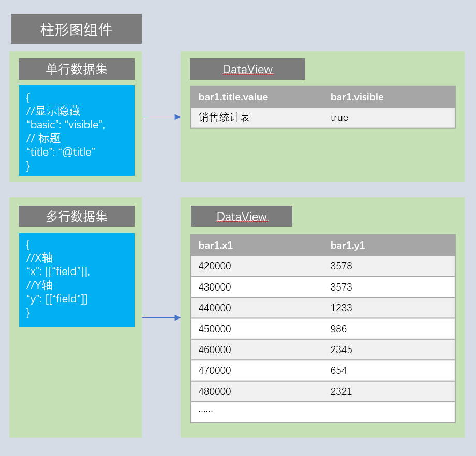Click the 480000 cell
The height and width of the screenshot is (456, 476).
pos(215,392)
